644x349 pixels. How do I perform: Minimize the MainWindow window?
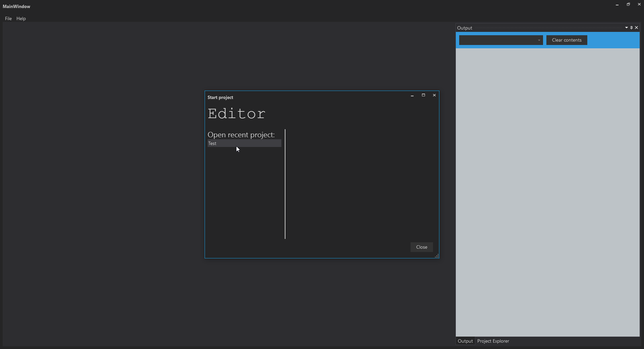617,5
